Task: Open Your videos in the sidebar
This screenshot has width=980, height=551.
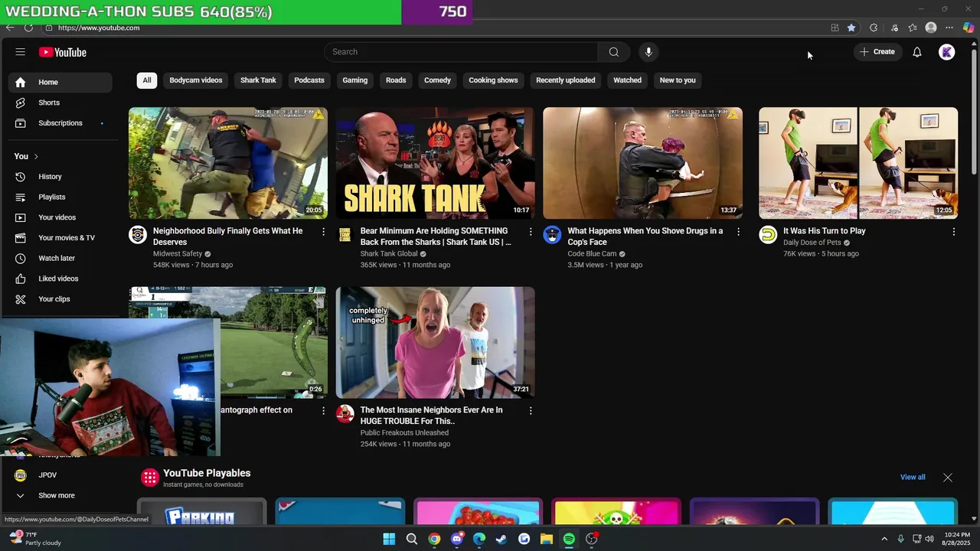Action: (60, 217)
